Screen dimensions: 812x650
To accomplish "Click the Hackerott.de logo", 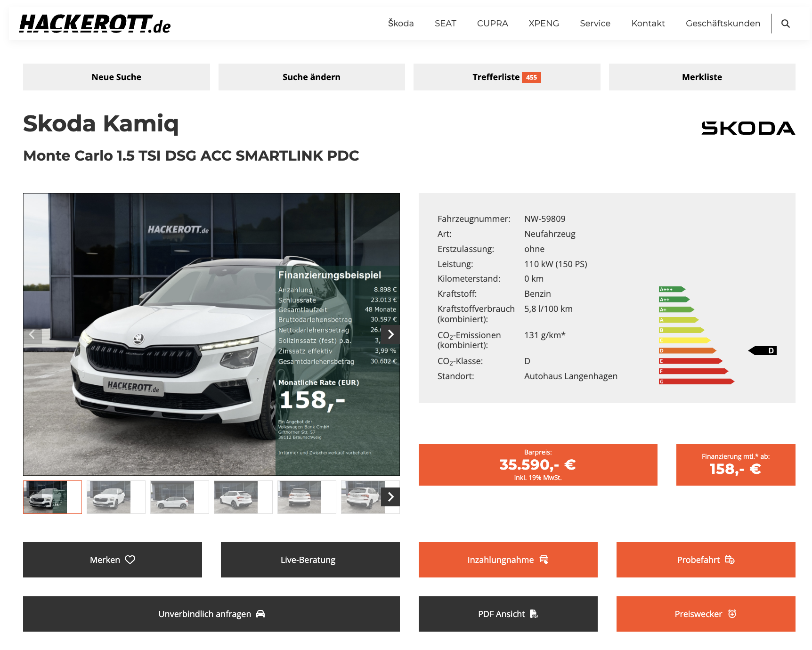I will coord(95,24).
